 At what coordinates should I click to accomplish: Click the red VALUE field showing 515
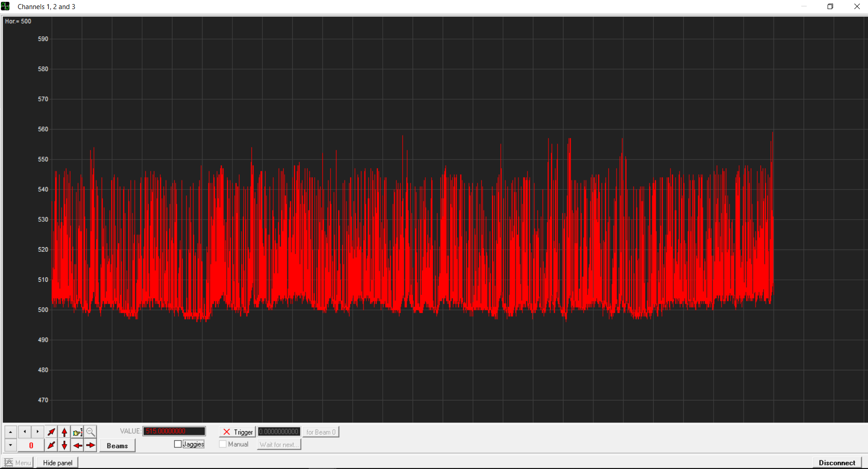click(x=174, y=431)
